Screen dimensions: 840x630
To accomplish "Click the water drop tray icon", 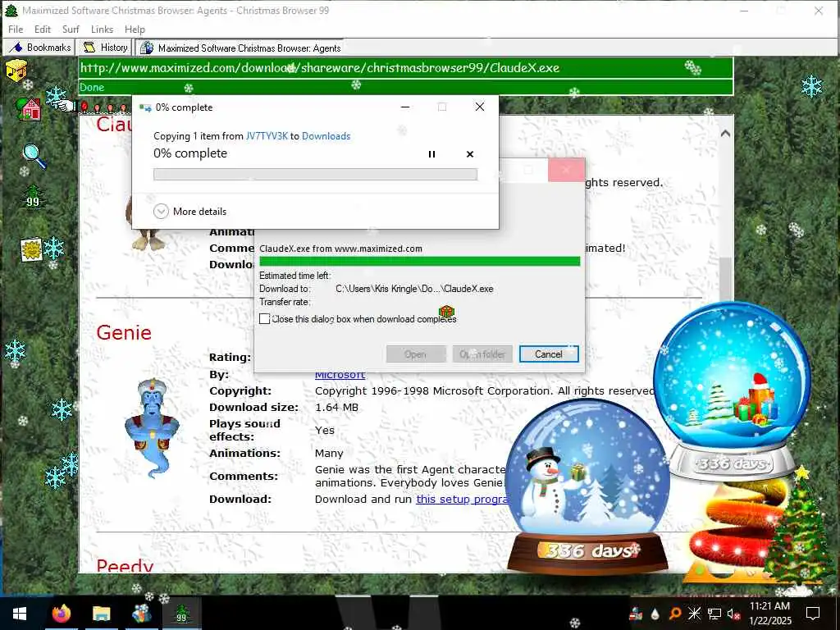I will [655, 614].
